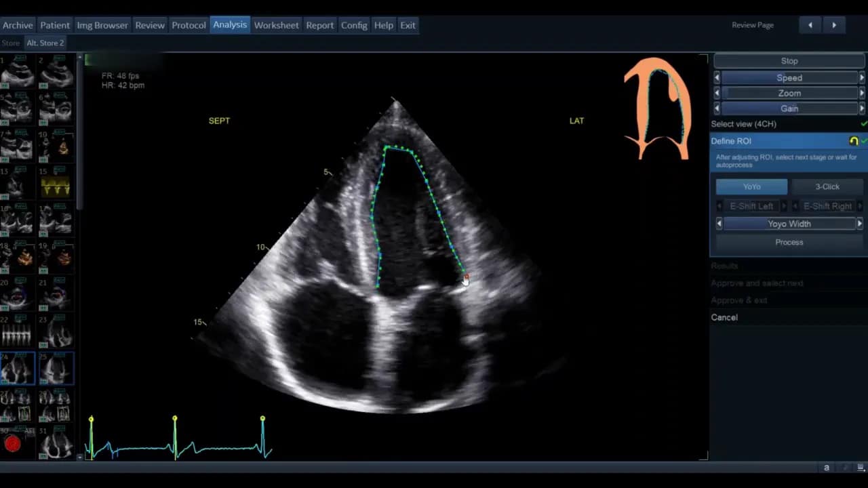The image size is (868, 488).
Task: Open the Worksheet menu
Action: [x=276, y=25]
